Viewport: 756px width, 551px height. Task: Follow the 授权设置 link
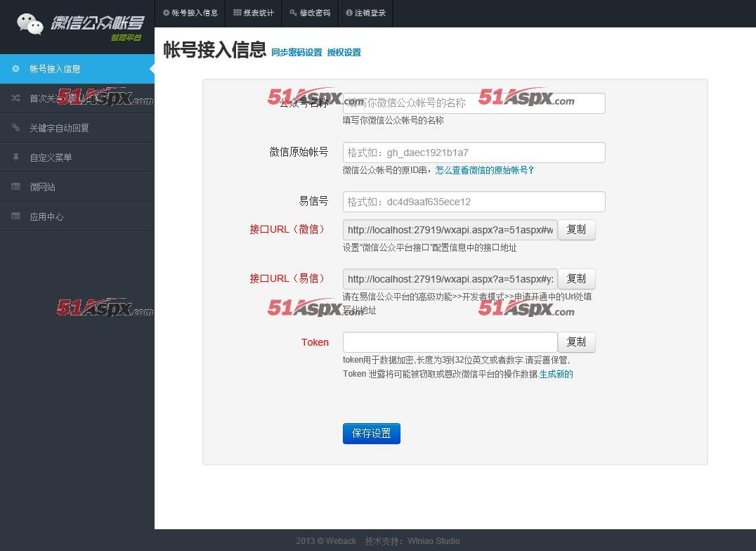pos(344,53)
